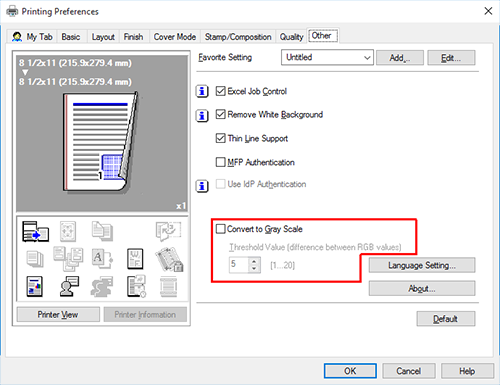
Task: Click the grayed group of users icon
Action: point(102,286)
